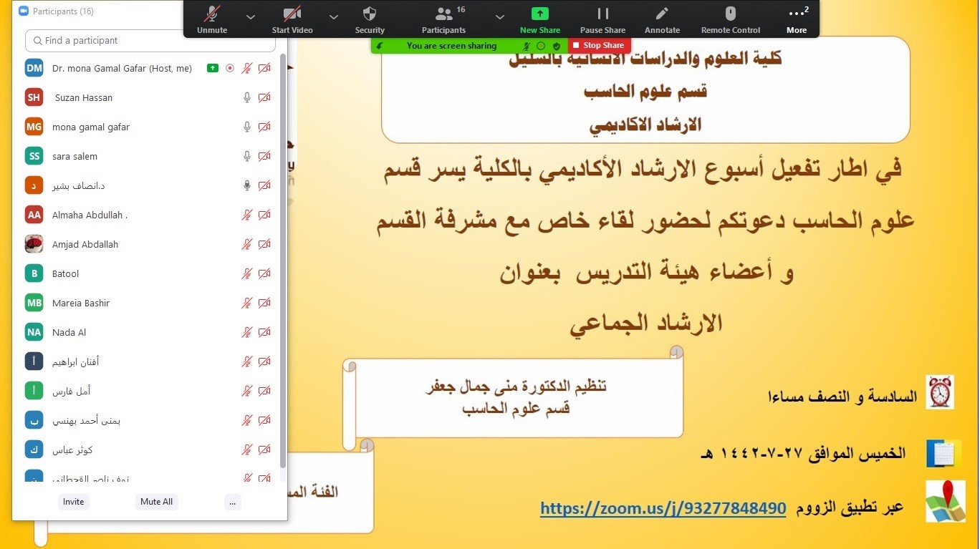Open the arrow menu beside Participants
This screenshot has width=980, height=549.
(x=500, y=16)
